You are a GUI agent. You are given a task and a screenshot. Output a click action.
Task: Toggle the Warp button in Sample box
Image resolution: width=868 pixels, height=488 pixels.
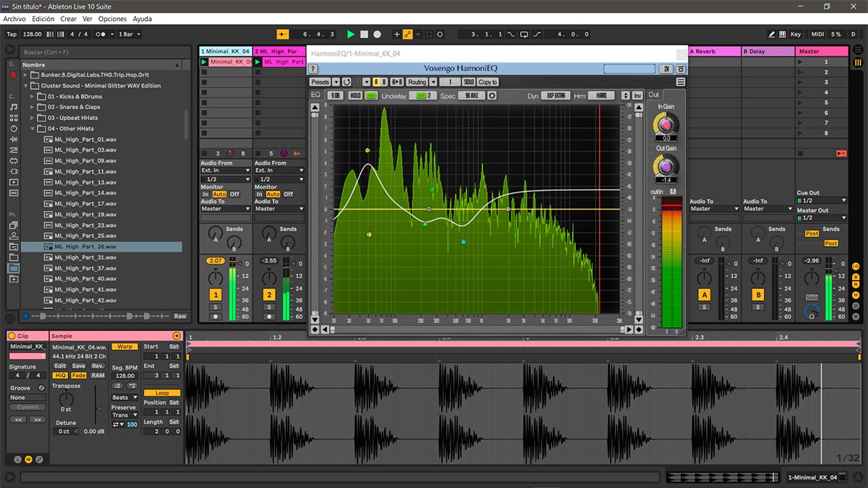(x=124, y=346)
